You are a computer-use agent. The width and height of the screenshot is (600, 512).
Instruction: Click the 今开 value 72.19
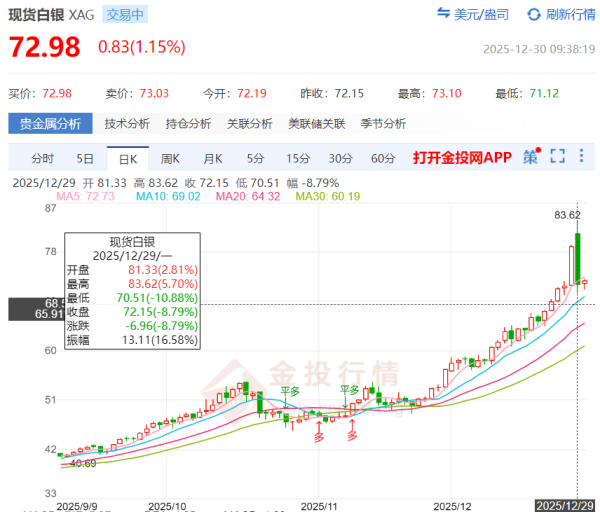click(252, 93)
